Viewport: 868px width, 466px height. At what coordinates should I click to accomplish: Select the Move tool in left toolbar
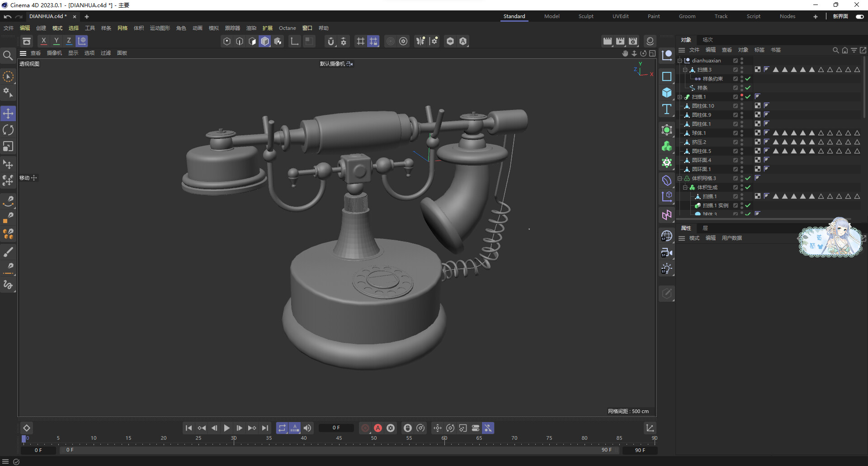(8, 114)
